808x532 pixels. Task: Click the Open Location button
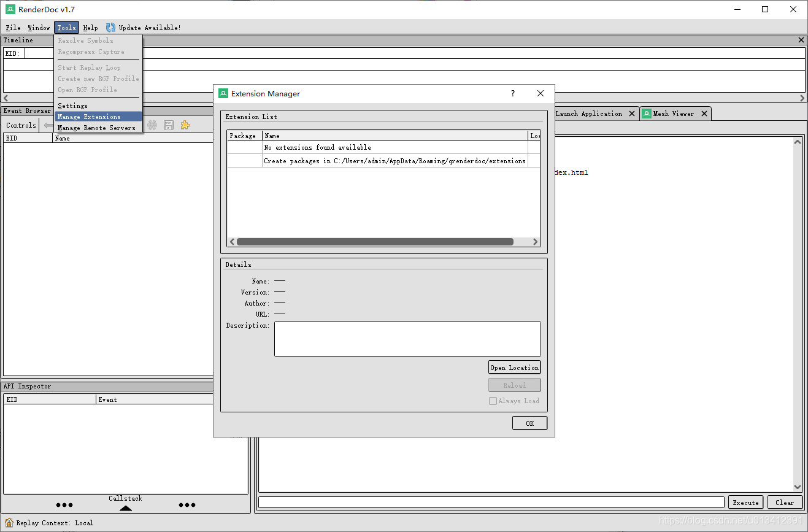point(515,368)
